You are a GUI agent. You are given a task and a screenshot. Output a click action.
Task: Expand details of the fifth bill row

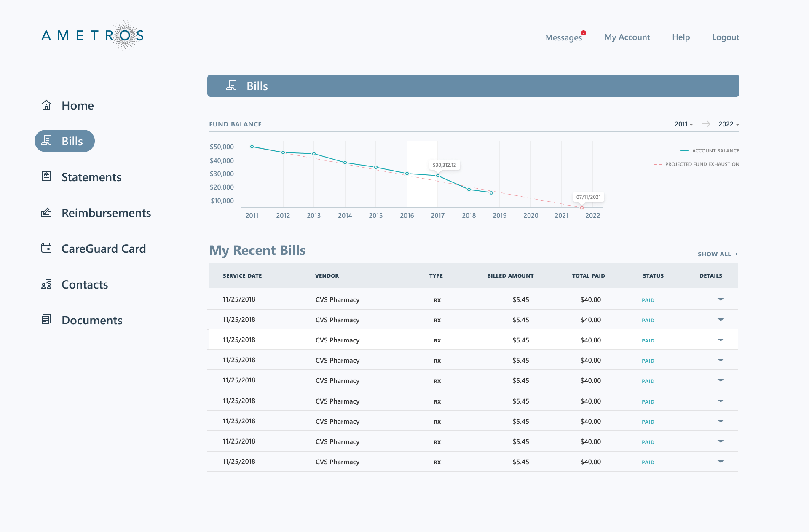pyautogui.click(x=721, y=380)
